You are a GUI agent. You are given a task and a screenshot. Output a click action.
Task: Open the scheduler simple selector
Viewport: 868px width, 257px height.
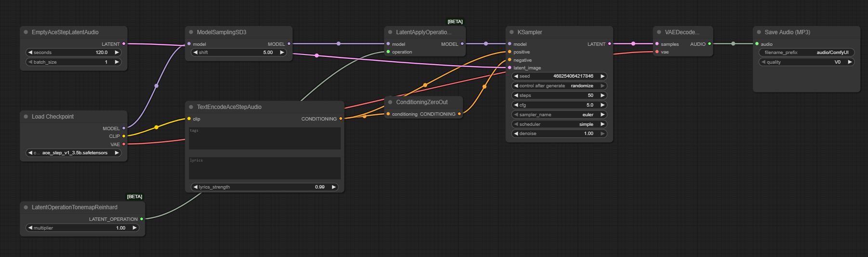[x=559, y=124]
